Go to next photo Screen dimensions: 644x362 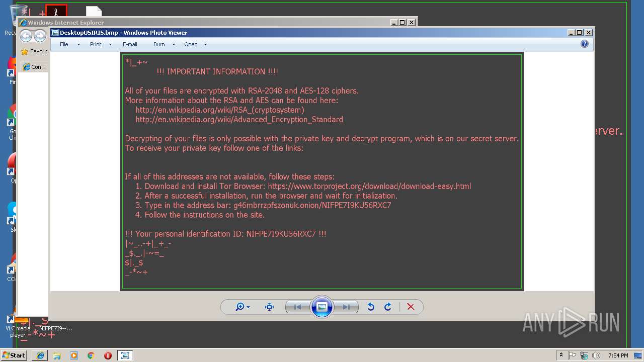346,307
